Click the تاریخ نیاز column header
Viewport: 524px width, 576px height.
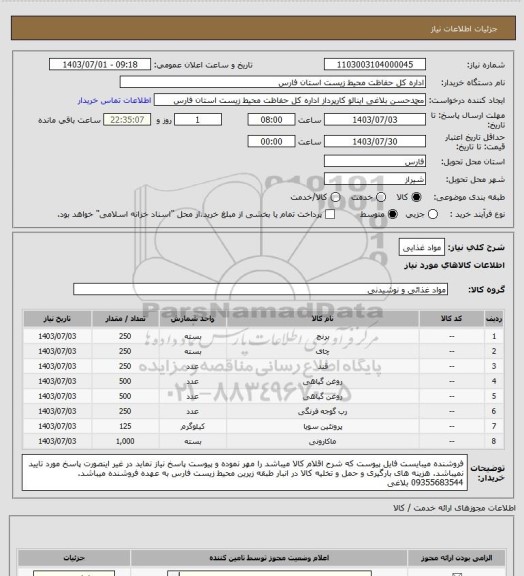(x=57, y=319)
